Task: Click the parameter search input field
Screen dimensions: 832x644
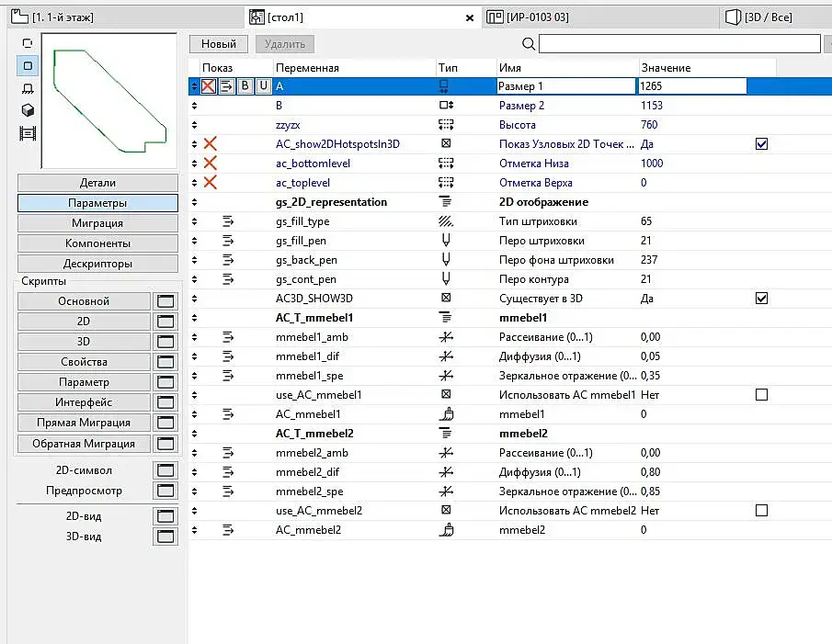Action: pos(679,44)
